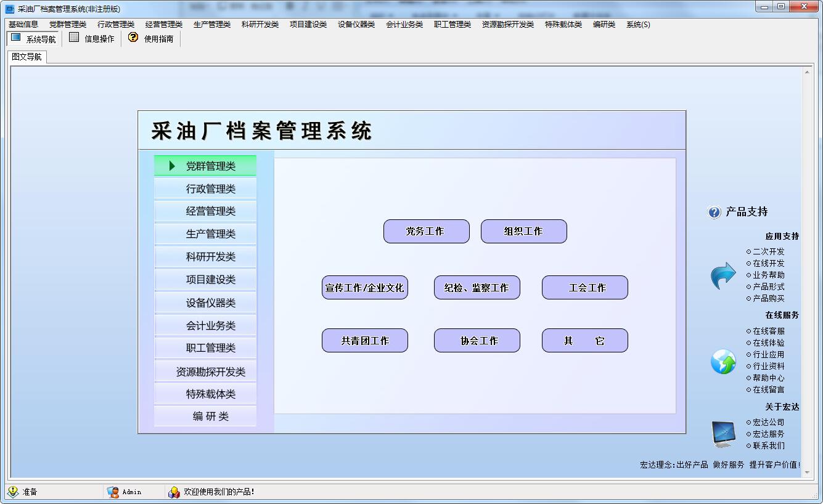The width and height of the screenshot is (823, 504).
Task: Click the System Navigation (系统导航) monitor icon
Action: click(16, 38)
